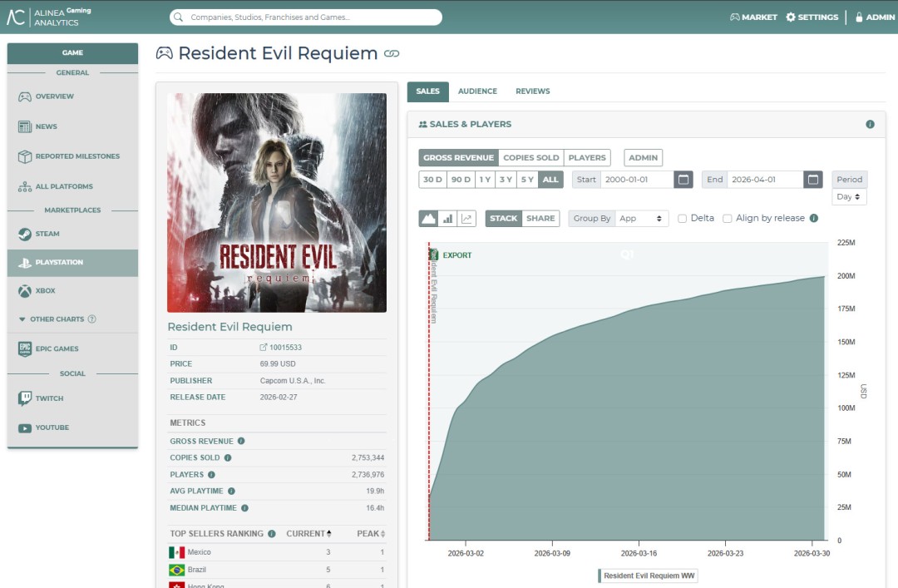Switch to the Audience tab
The image size is (898, 588).
(x=477, y=91)
